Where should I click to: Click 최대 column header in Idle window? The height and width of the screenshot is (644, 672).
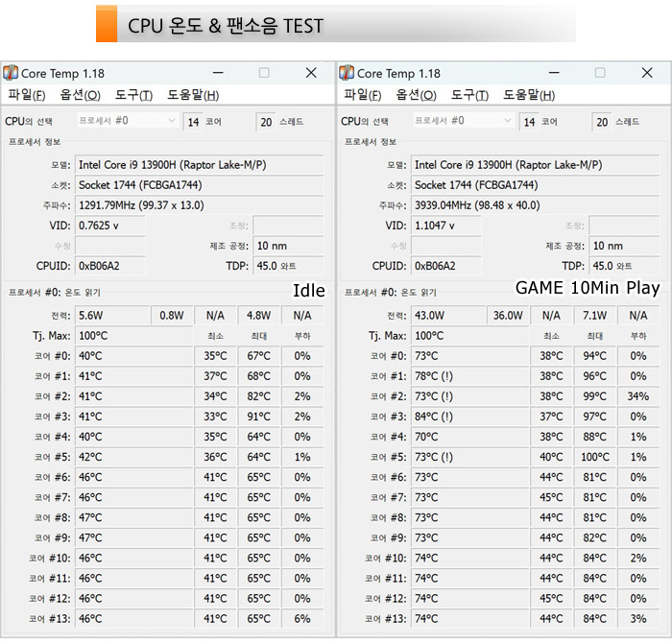tap(258, 336)
